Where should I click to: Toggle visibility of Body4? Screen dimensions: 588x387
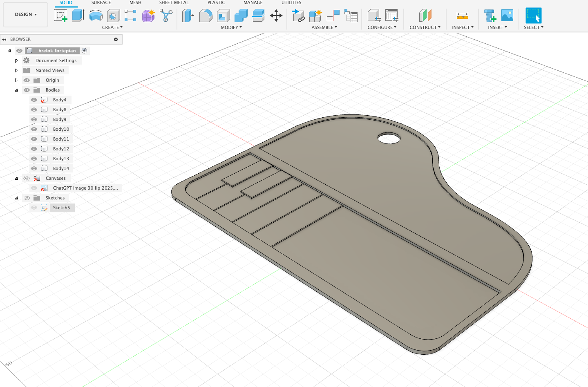pyautogui.click(x=34, y=100)
